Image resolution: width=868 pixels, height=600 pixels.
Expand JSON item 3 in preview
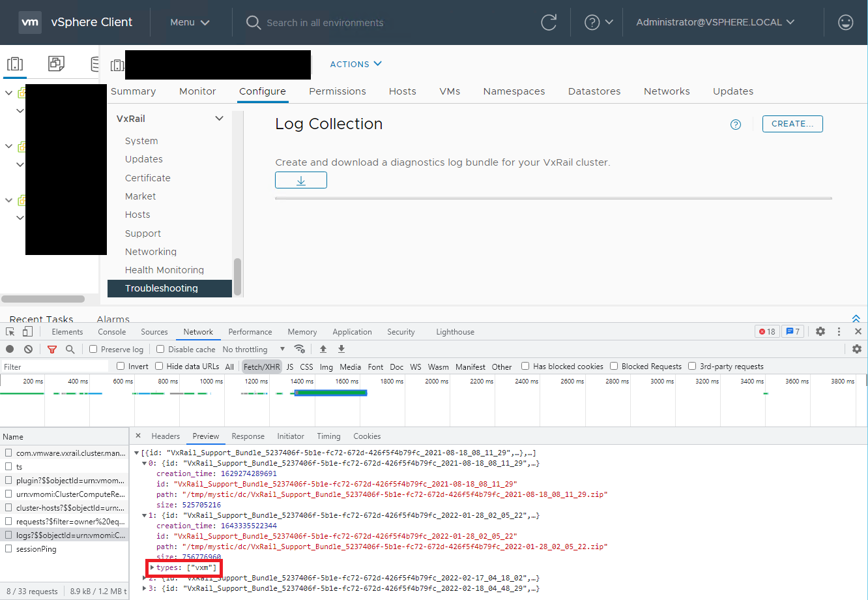coord(145,588)
